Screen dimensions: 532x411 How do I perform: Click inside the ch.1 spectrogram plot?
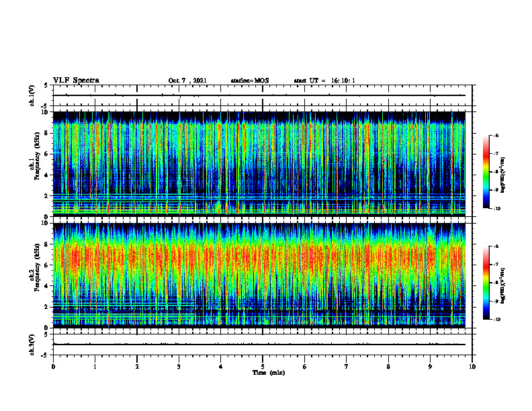259,164
